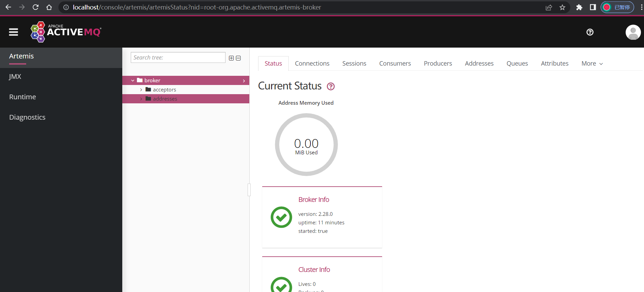Click the broker row right chevron
The width and height of the screenshot is (644, 292).
(244, 81)
